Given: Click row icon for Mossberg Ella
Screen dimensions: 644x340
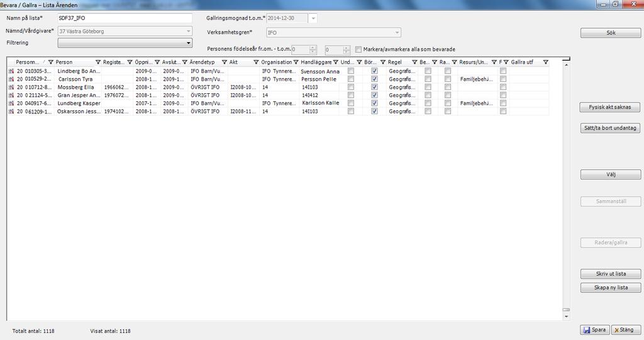Looking at the screenshot, I should [x=11, y=87].
